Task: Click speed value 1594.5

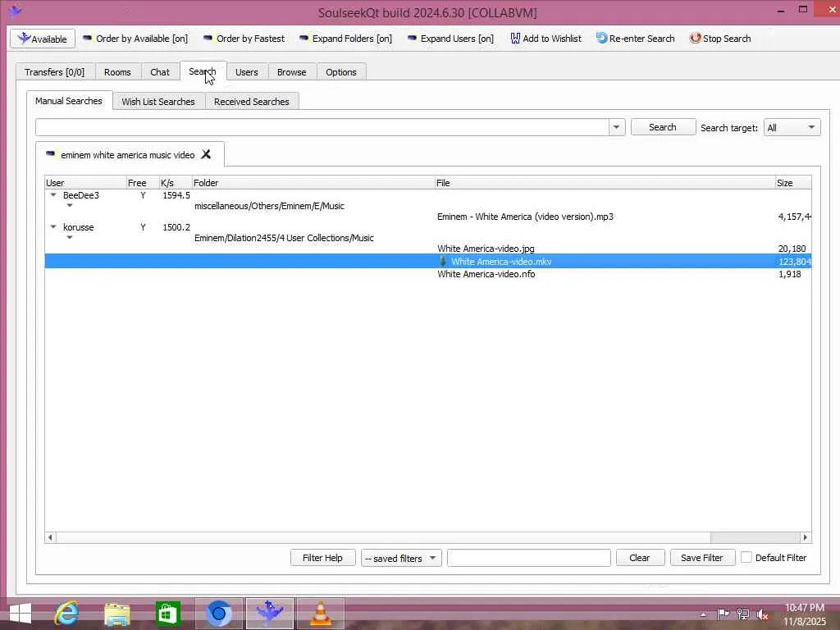Action: point(176,195)
